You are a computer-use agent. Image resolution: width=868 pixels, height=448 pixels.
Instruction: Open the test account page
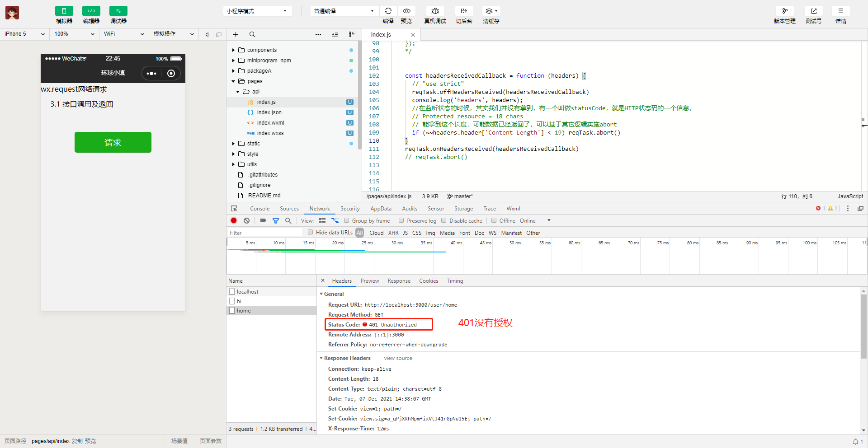tap(814, 11)
